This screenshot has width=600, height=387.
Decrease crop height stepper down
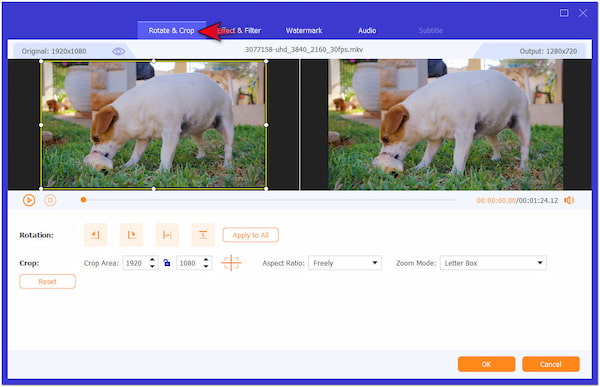pos(206,266)
